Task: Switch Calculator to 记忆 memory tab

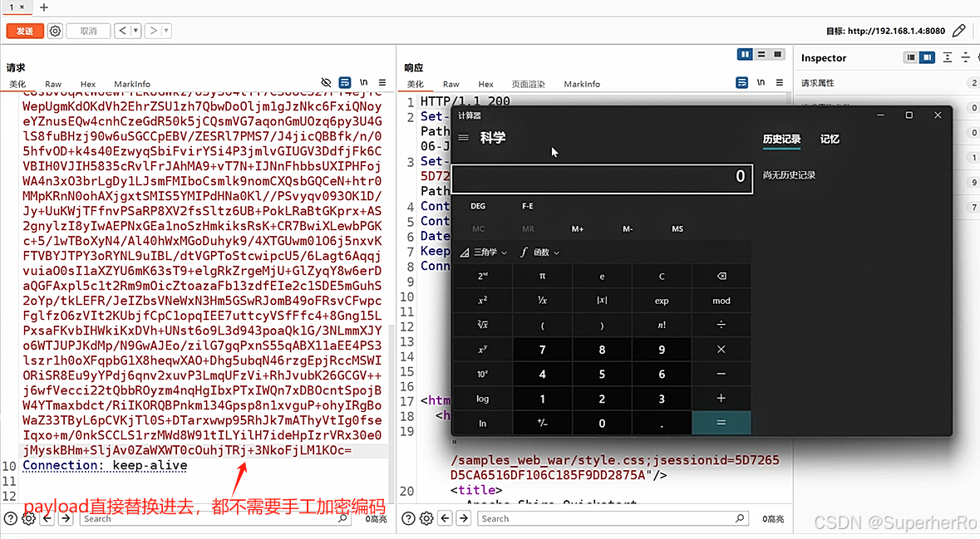Action: tap(830, 140)
